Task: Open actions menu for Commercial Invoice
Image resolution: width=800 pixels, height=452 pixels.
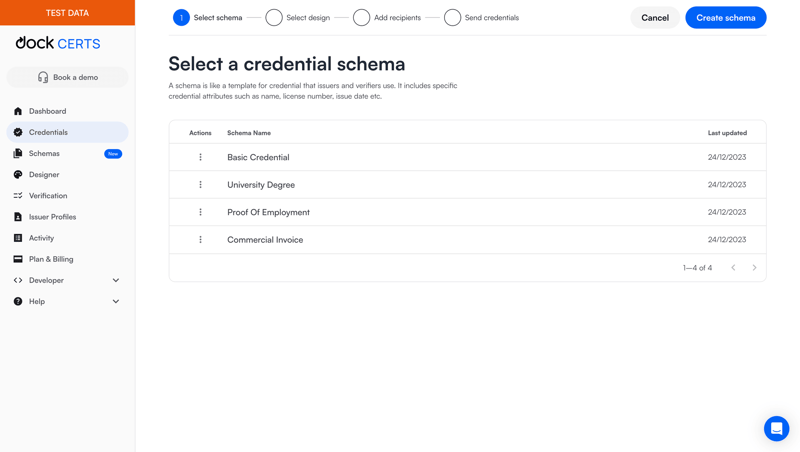Action: tap(200, 240)
